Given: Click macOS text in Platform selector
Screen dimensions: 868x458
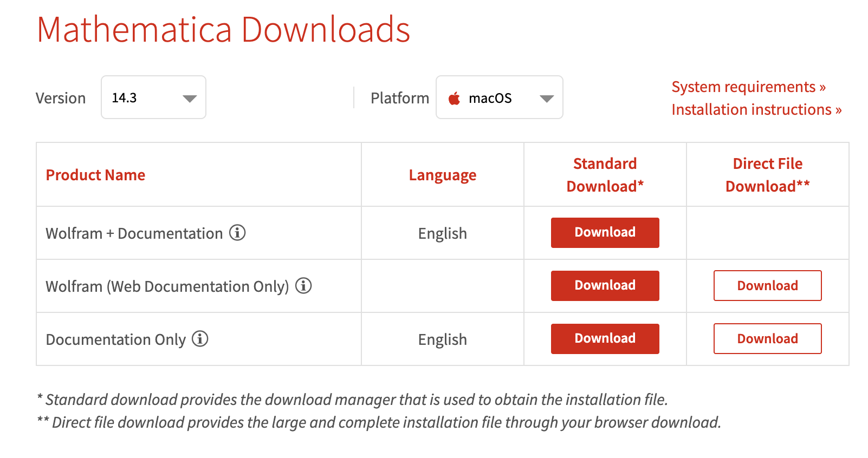Looking at the screenshot, I should point(490,98).
